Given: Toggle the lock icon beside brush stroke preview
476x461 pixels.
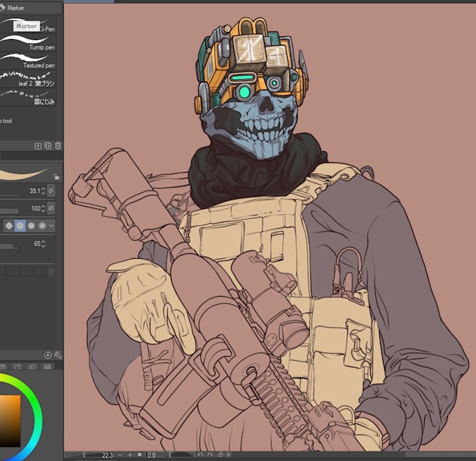Looking at the screenshot, I should pyautogui.click(x=56, y=177).
